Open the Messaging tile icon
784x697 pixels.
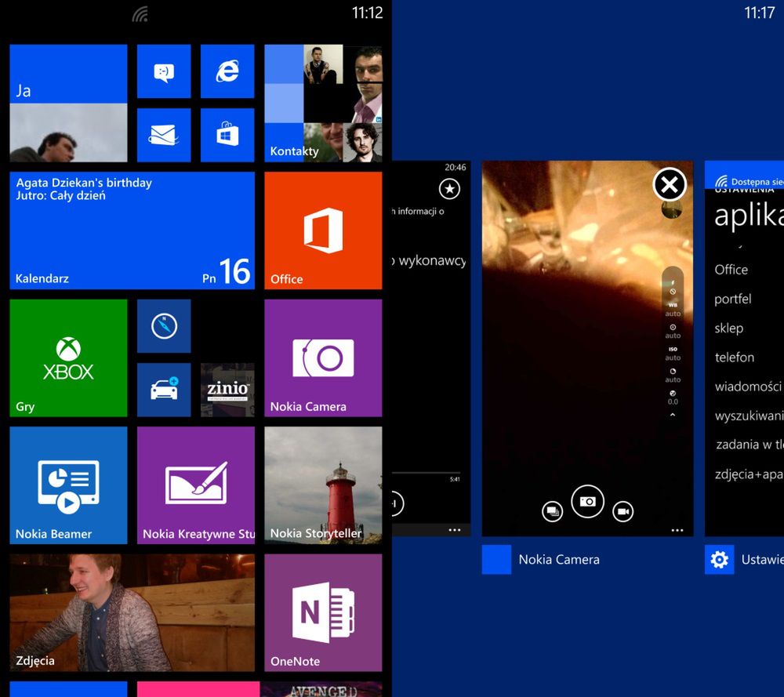click(x=164, y=72)
